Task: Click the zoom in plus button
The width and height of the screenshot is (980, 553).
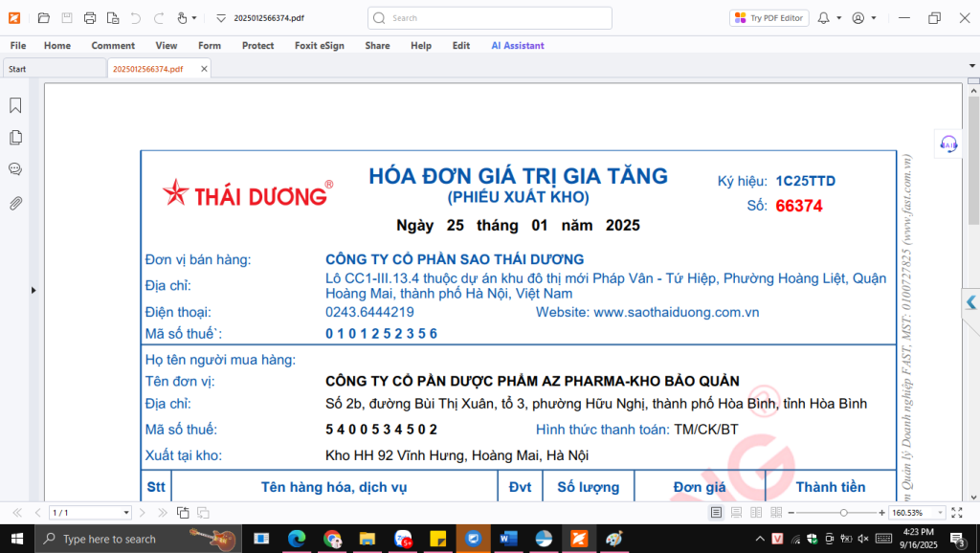Action: tap(881, 513)
